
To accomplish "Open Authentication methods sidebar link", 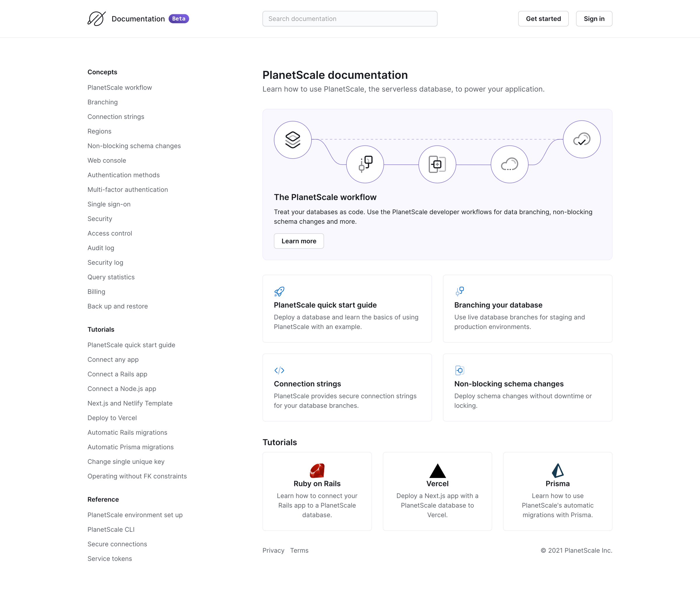I will [123, 175].
